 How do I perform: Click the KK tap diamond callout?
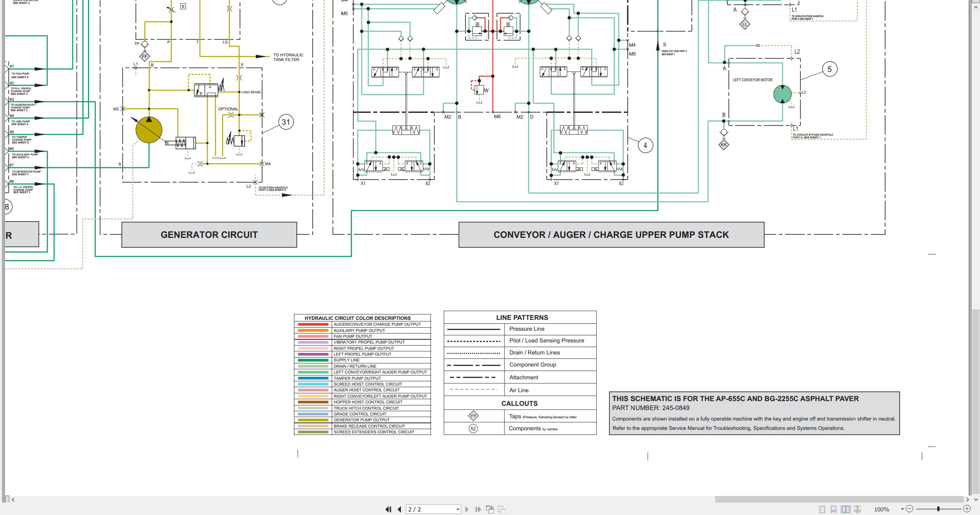[724, 145]
